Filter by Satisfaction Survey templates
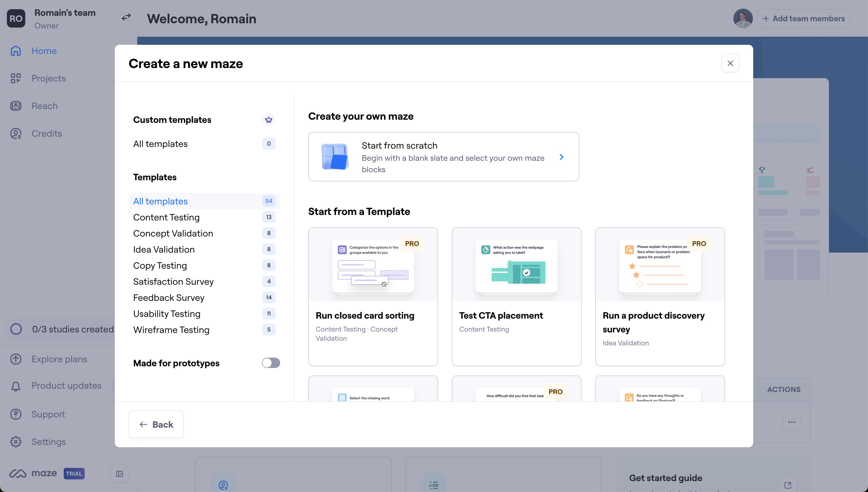 204,282
